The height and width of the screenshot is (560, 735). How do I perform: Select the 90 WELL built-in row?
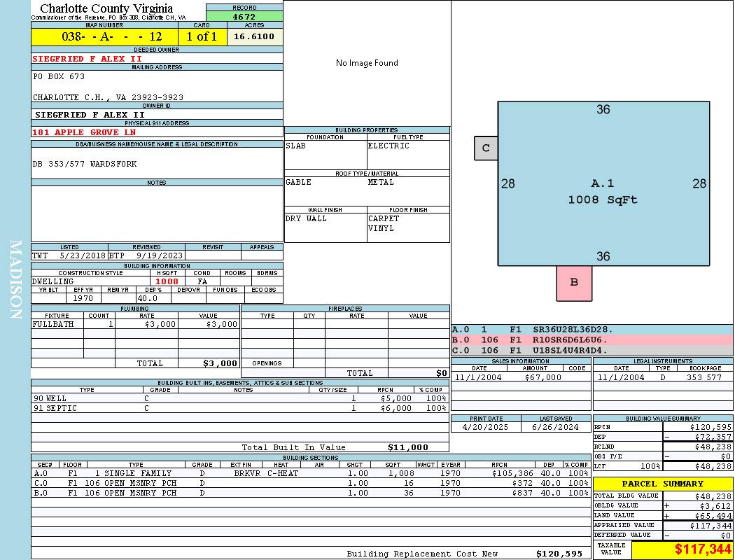click(239, 398)
